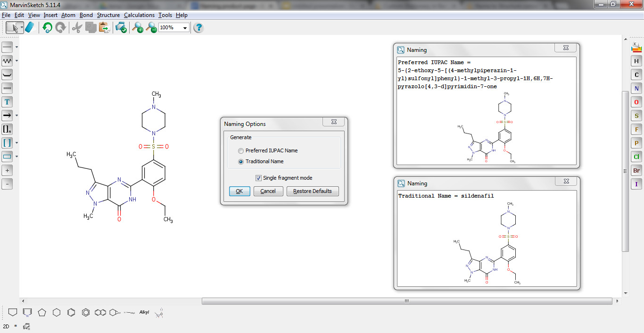Select the Chlorine atom button
Viewport: 644px width, 333px height.
pos(636,157)
